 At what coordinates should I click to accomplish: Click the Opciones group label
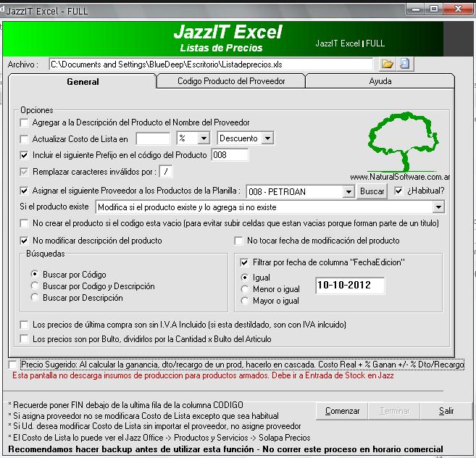point(37,110)
